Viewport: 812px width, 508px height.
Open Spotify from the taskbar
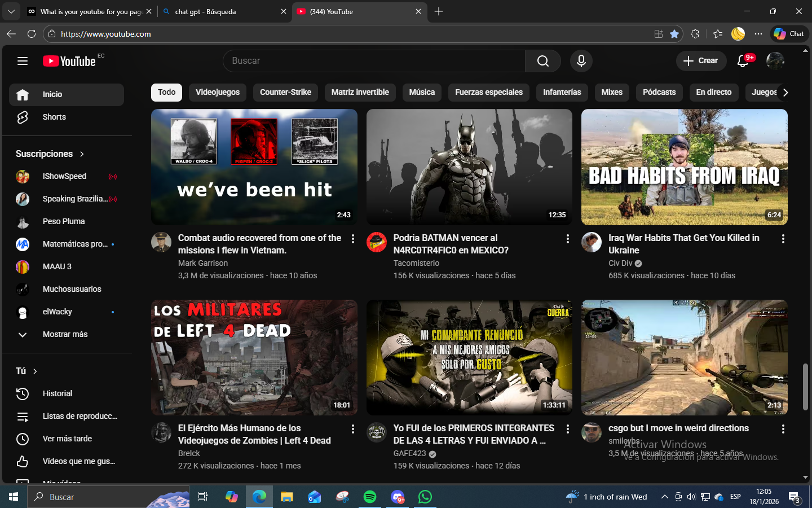tap(370, 497)
